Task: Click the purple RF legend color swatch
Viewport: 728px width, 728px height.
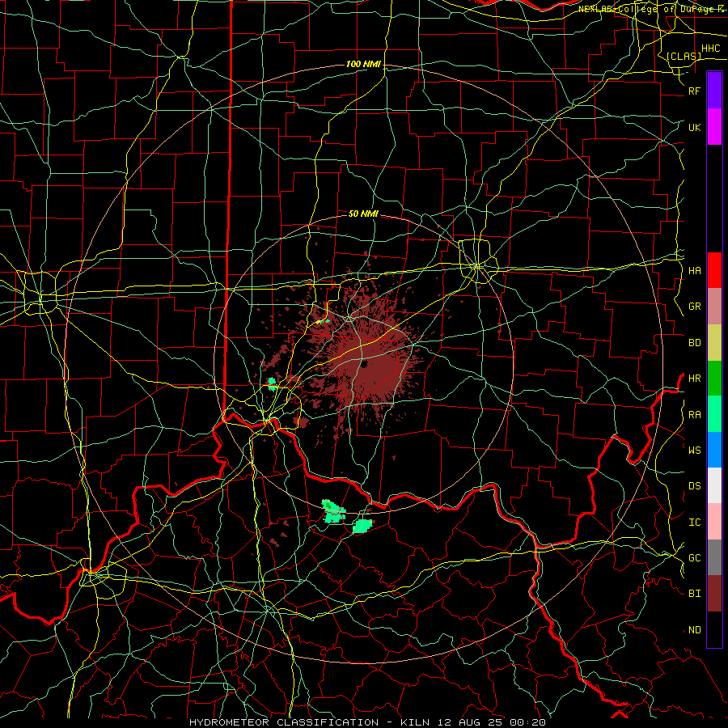Action: pyautogui.click(x=714, y=91)
